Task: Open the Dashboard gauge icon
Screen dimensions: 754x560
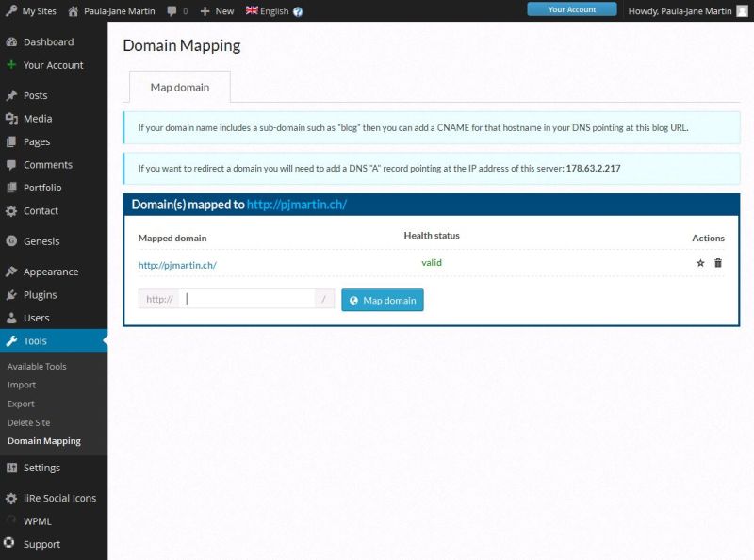Action: [11, 41]
